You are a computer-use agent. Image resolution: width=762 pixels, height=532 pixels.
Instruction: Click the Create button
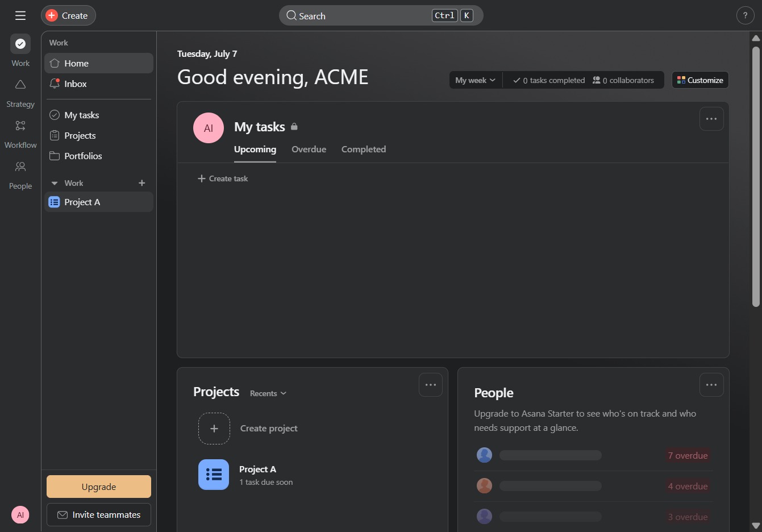[68, 15]
